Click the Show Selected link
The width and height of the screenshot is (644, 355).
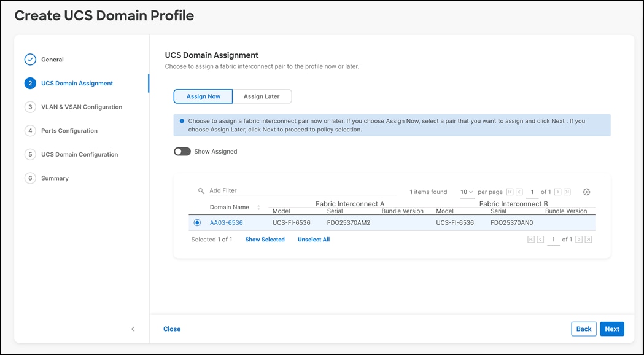tap(265, 240)
